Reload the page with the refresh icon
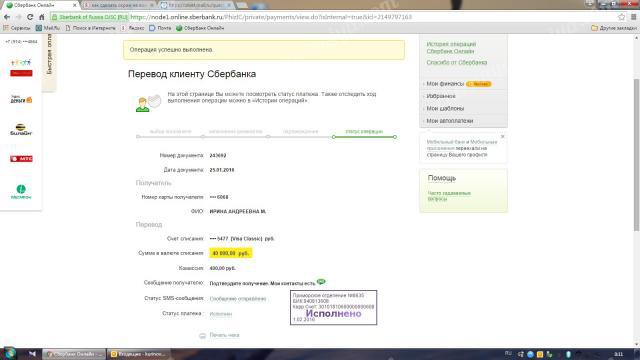This screenshot has width=640, height=360. point(30,17)
